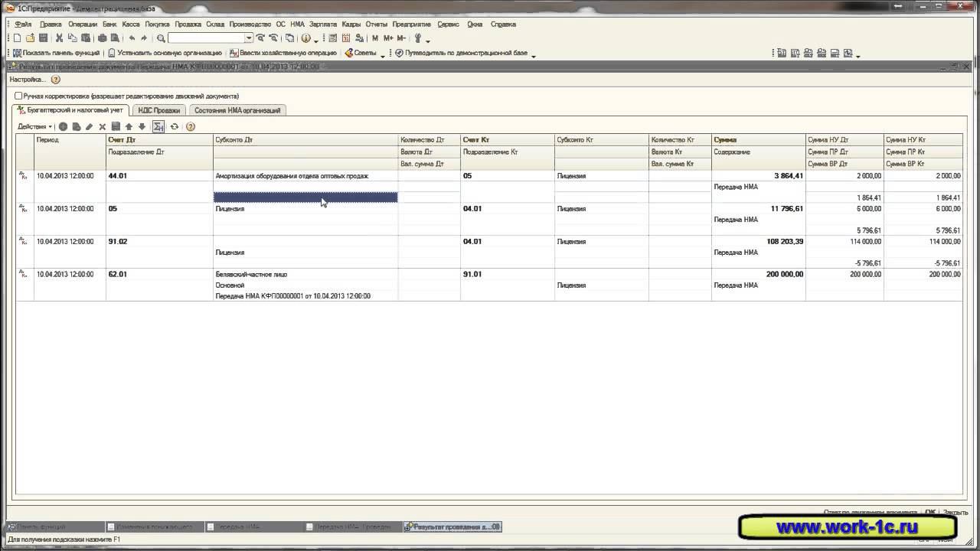Open the Справка menu
This screenshot has height=551, width=980.
[503, 24]
